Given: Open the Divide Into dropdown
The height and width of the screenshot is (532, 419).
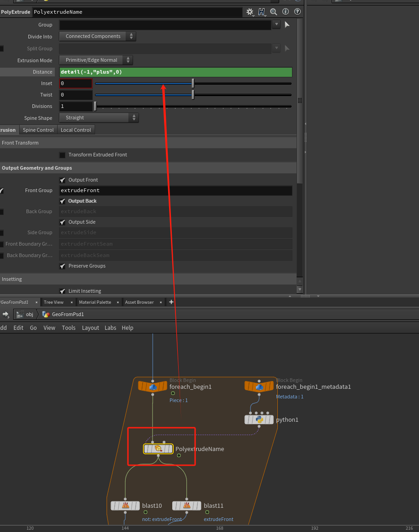Looking at the screenshot, I should 97,37.
